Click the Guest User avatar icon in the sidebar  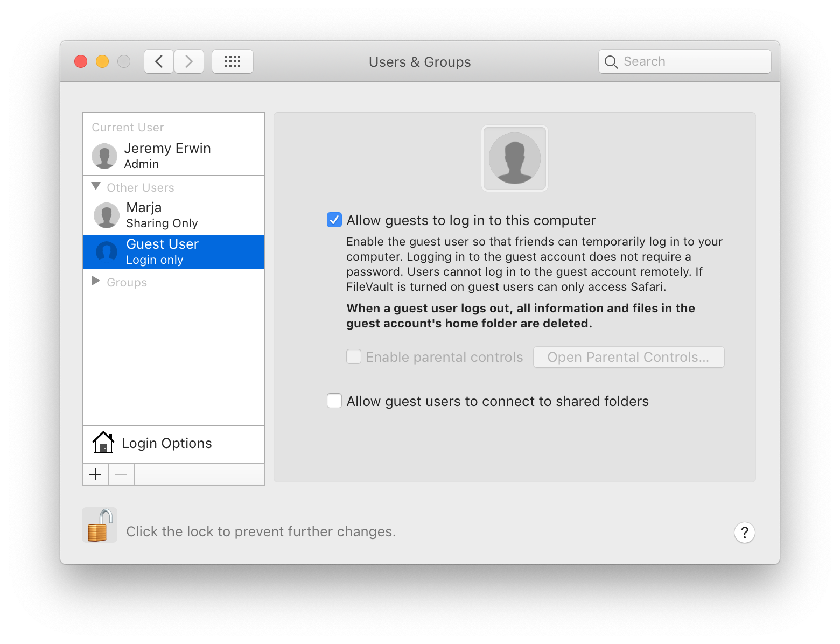[x=107, y=251]
